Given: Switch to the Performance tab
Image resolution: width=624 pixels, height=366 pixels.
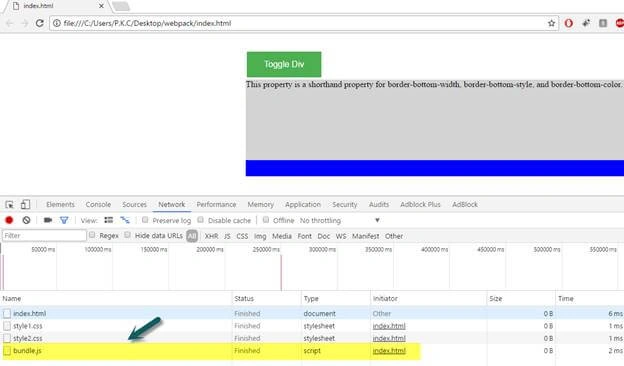Looking at the screenshot, I should point(216,204).
